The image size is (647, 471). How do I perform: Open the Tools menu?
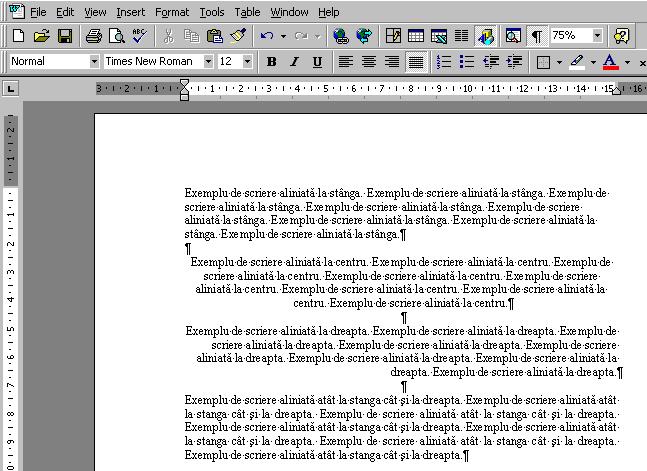pos(212,12)
